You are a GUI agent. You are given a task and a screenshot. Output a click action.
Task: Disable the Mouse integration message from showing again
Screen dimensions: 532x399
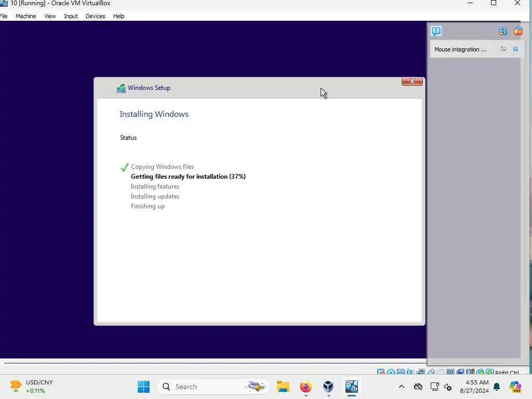coord(503,49)
